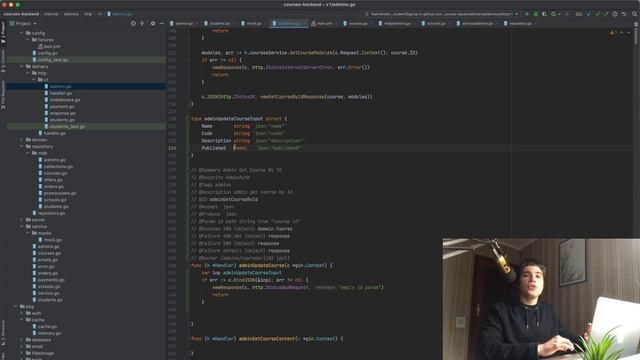
Task: Open students_test.go in project tree
Action: click(x=67, y=127)
